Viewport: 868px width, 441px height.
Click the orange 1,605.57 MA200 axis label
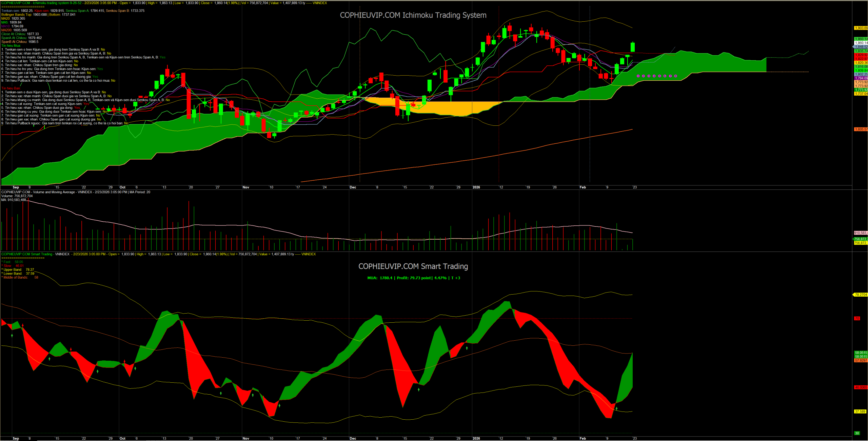point(861,129)
